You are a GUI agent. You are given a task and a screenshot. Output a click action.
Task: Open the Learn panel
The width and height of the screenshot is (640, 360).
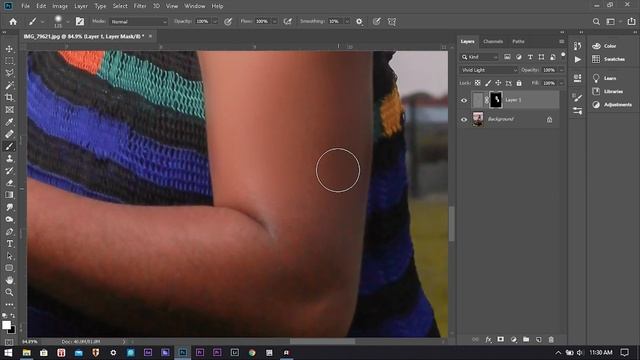pyautogui.click(x=604, y=78)
